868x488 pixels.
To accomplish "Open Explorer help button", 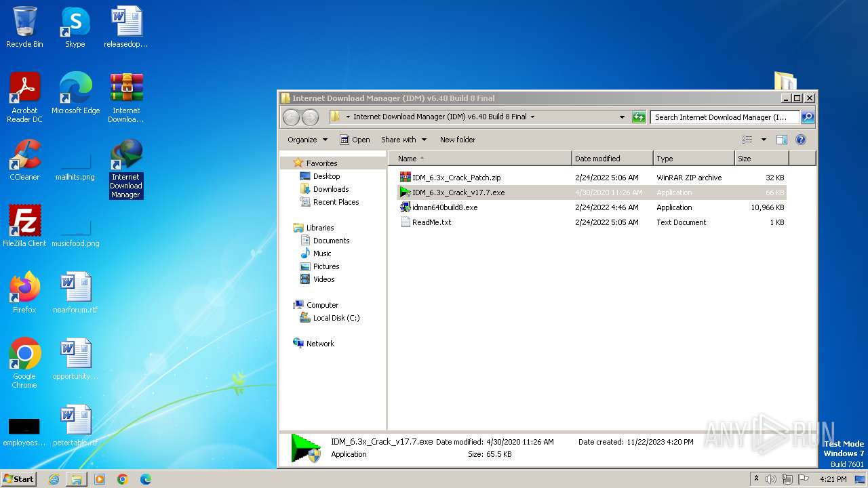I will [800, 140].
